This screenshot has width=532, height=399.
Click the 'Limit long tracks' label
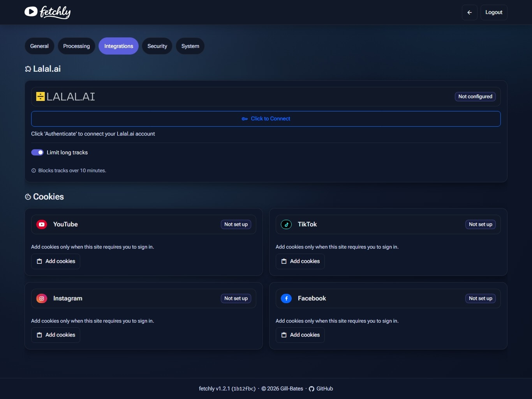pyautogui.click(x=67, y=152)
